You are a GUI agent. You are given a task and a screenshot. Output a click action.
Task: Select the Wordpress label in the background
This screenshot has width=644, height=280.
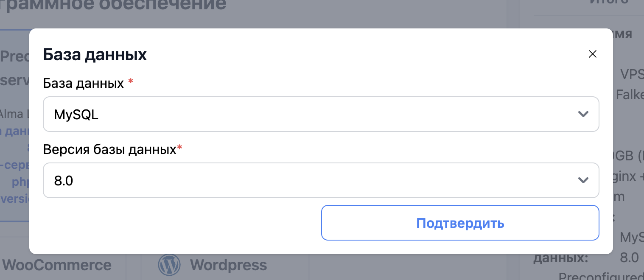228,265
